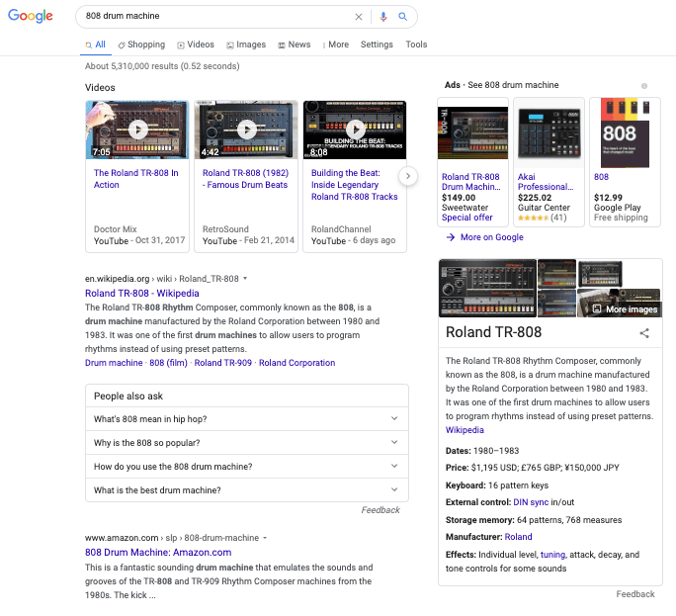Image resolution: width=676 pixels, height=616 pixels.
Task: Share the Roland TR-808 knowledge panel
Action: coord(644,333)
